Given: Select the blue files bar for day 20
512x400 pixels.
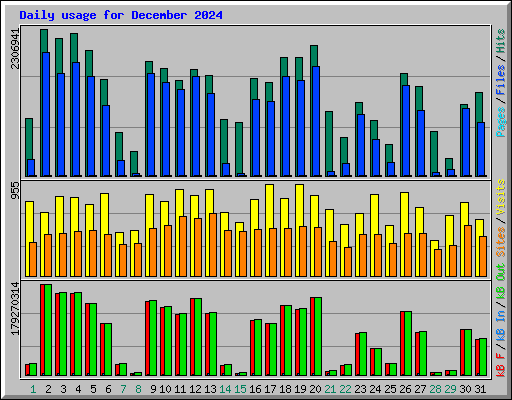Looking at the screenshot, I should pyautogui.click(x=316, y=121).
